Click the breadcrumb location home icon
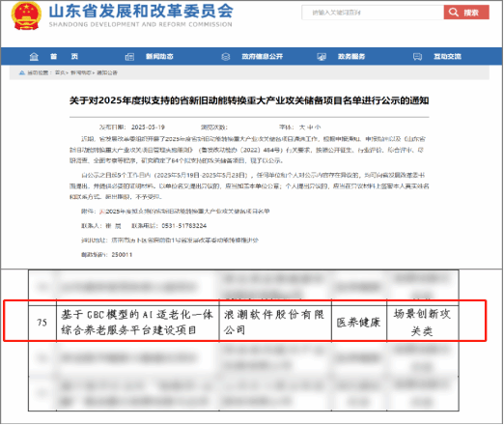The width and height of the screenshot is (504, 425). pos(22,72)
